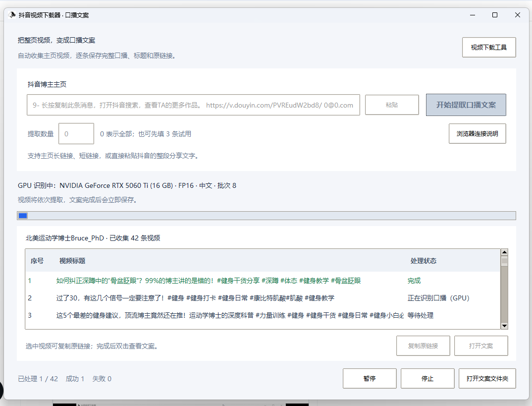Click the 完成 status in row 1
Screen dimensions: 532x406
pyautogui.click(x=414, y=281)
